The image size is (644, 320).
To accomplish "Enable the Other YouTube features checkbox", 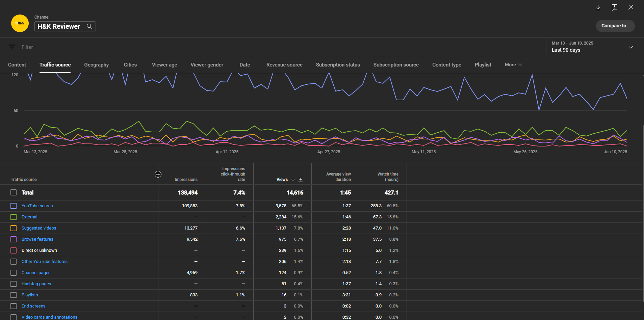I will [14, 262].
